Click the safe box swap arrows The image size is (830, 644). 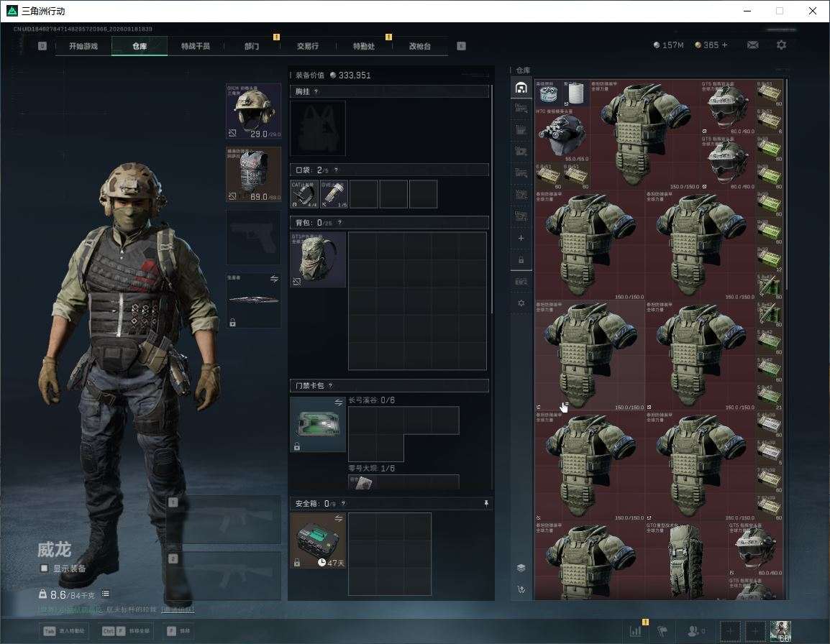click(x=338, y=519)
